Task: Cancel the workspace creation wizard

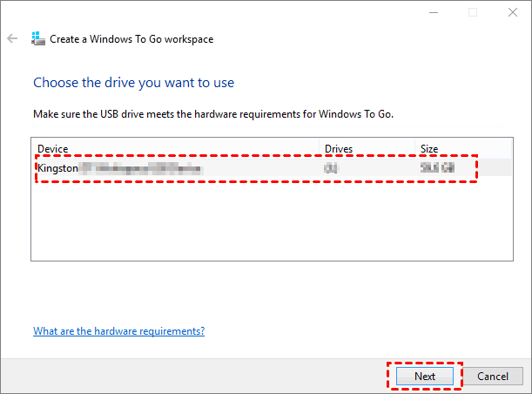Action: 493,377
